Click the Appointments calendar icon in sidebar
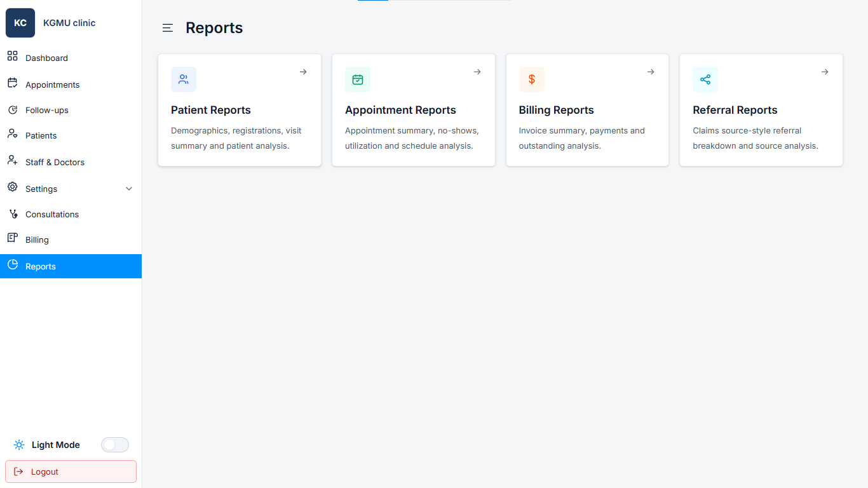 12,83
